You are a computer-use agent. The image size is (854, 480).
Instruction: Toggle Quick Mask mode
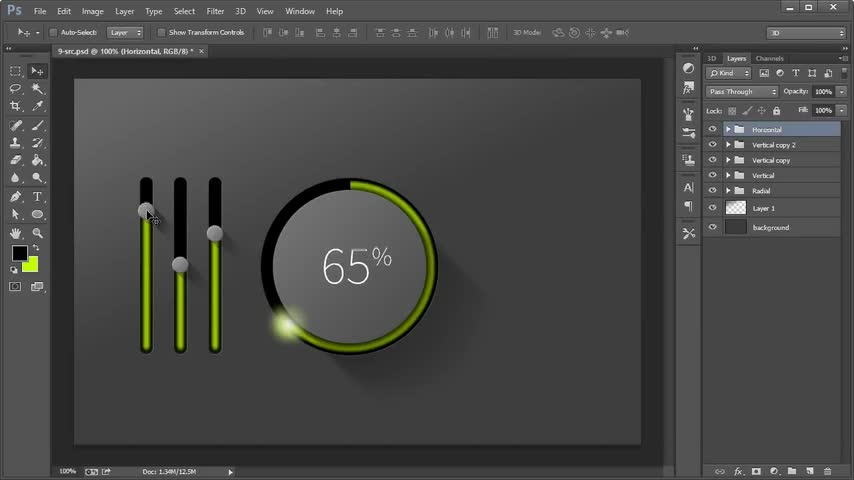pos(15,287)
